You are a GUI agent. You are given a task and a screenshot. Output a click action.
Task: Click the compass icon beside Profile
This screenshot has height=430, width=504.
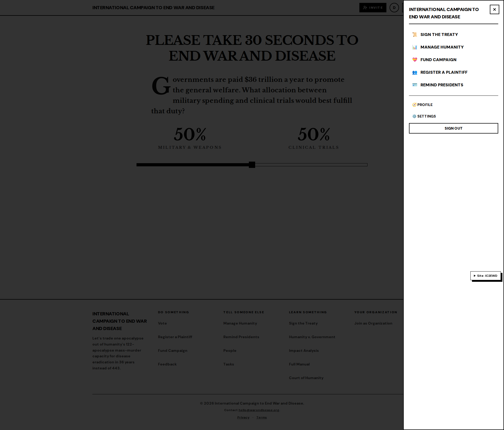click(x=414, y=105)
